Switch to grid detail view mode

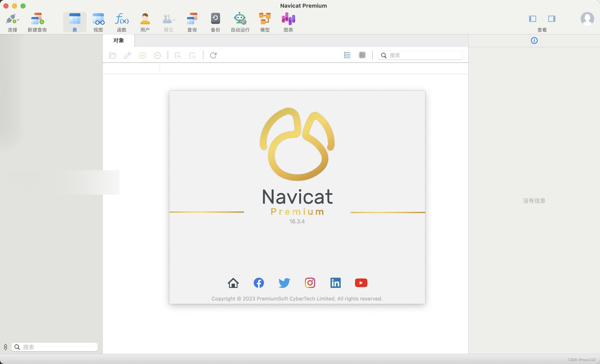coord(362,55)
